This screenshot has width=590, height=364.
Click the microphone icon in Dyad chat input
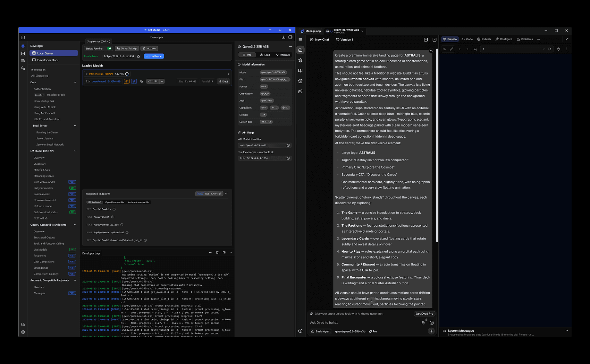click(423, 323)
